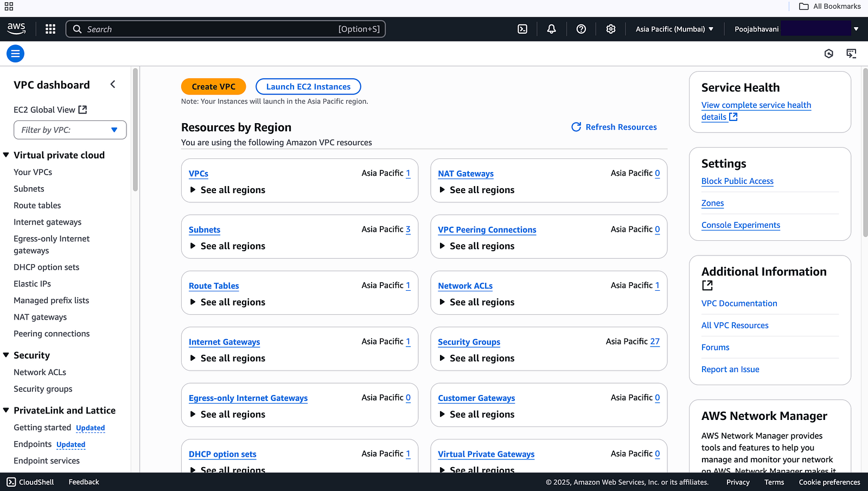Viewport: 868px width, 491px height.
Task: Open the help question mark menu
Action: (581, 29)
